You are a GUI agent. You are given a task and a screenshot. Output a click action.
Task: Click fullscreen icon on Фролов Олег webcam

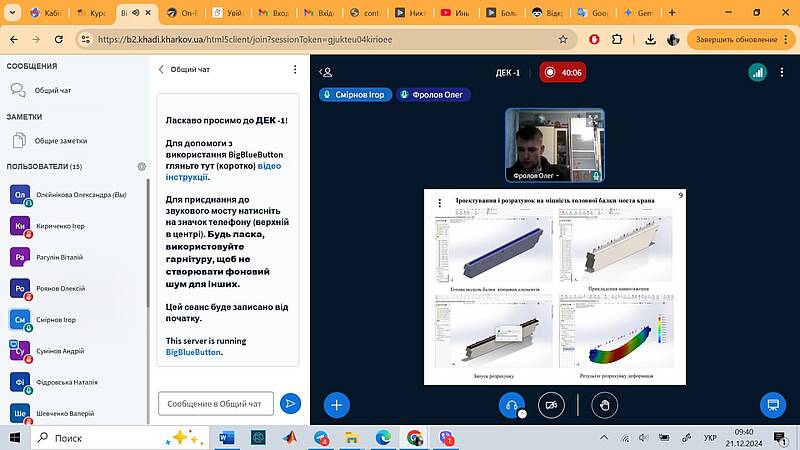(x=597, y=117)
